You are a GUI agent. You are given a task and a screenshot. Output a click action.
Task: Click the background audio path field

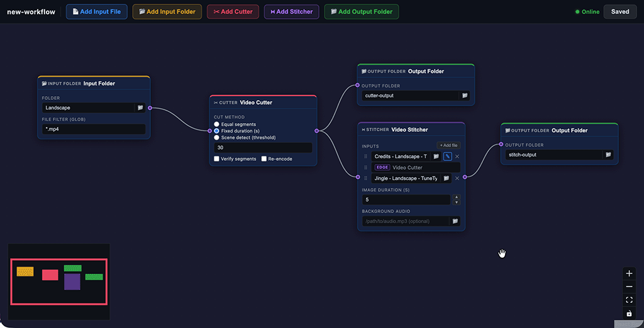[406, 221]
